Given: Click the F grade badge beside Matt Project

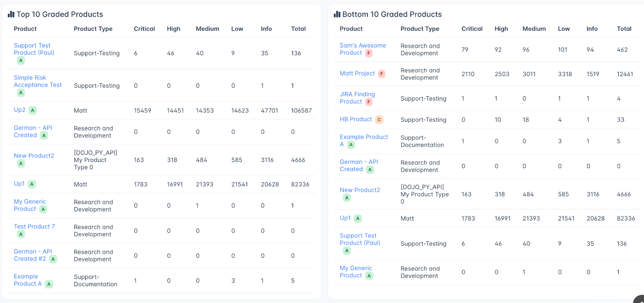Looking at the screenshot, I should pyautogui.click(x=382, y=74).
